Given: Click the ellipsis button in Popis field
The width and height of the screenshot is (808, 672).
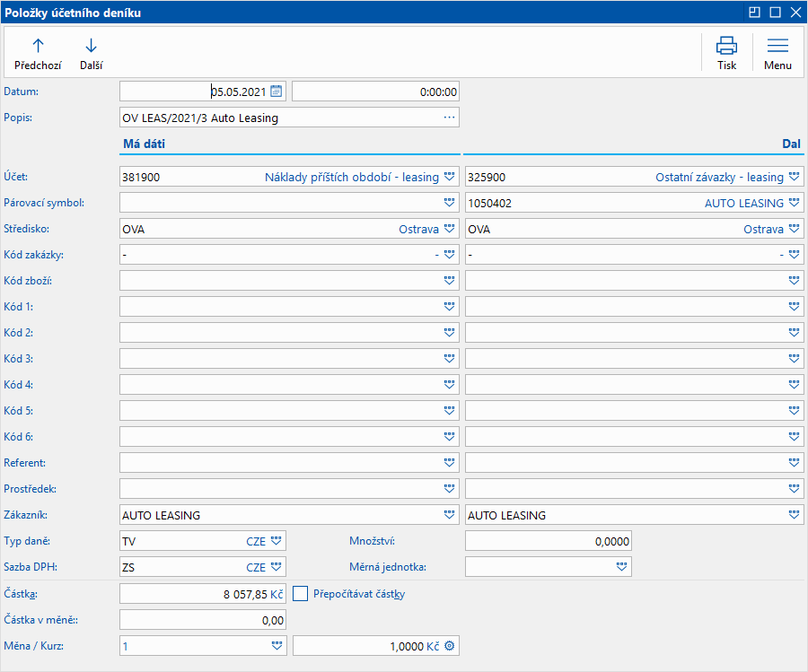Looking at the screenshot, I should 450,118.
